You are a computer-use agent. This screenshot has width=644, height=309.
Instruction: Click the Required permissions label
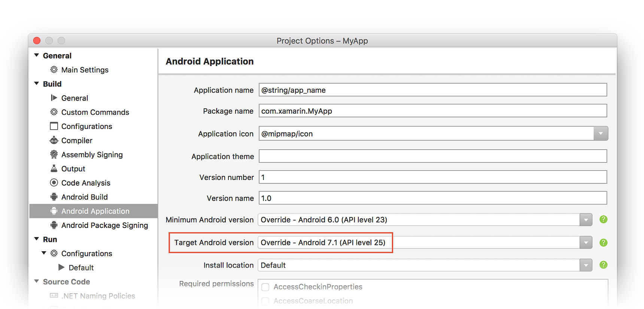[x=216, y=284]
